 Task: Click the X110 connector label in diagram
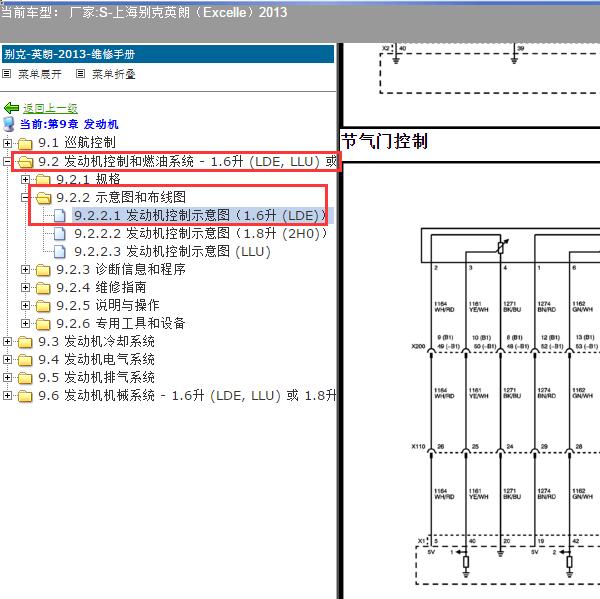tap(418, 446)
